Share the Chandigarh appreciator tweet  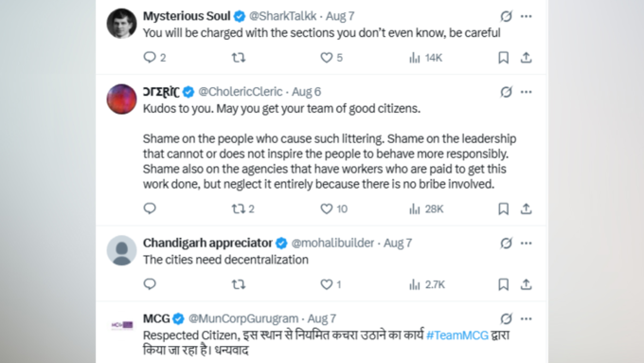coord(527,284)
